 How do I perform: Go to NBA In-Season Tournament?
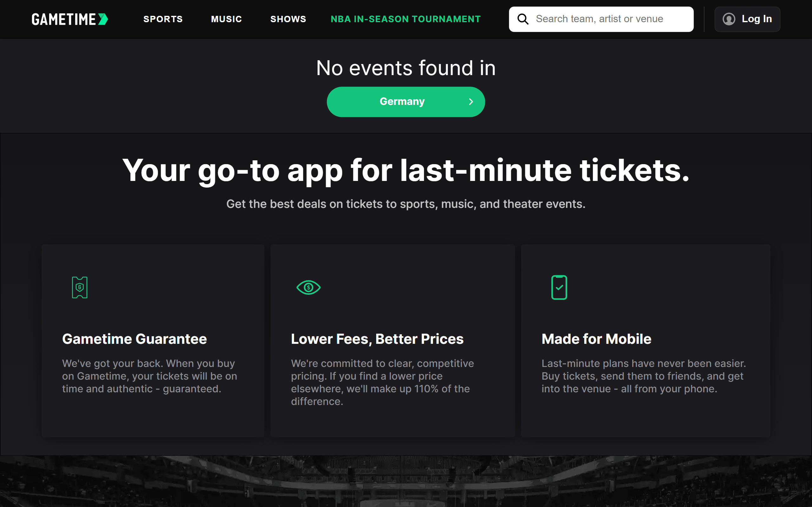406,19
